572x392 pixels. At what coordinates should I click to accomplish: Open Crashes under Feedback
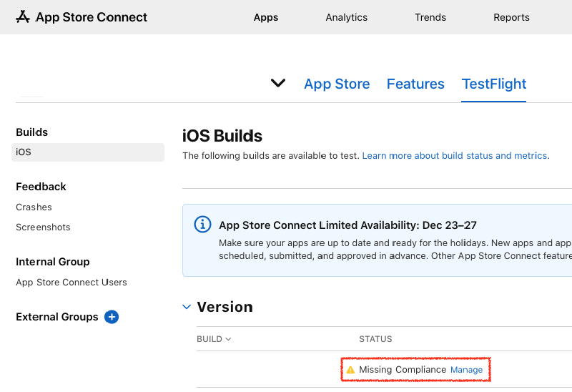(x=34, y=207)
